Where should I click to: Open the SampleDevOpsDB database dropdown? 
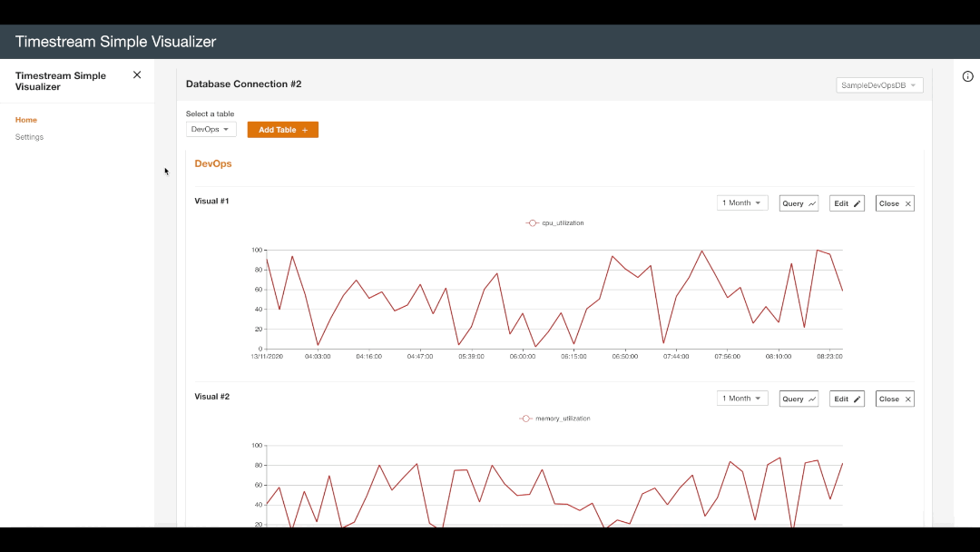[x=879, y=85]
